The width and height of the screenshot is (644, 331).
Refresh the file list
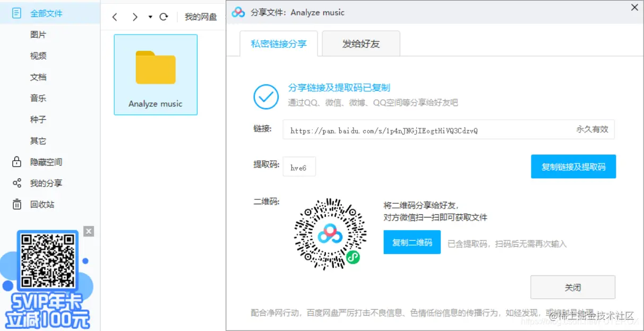pyautogui.click(x=164, y=17)
